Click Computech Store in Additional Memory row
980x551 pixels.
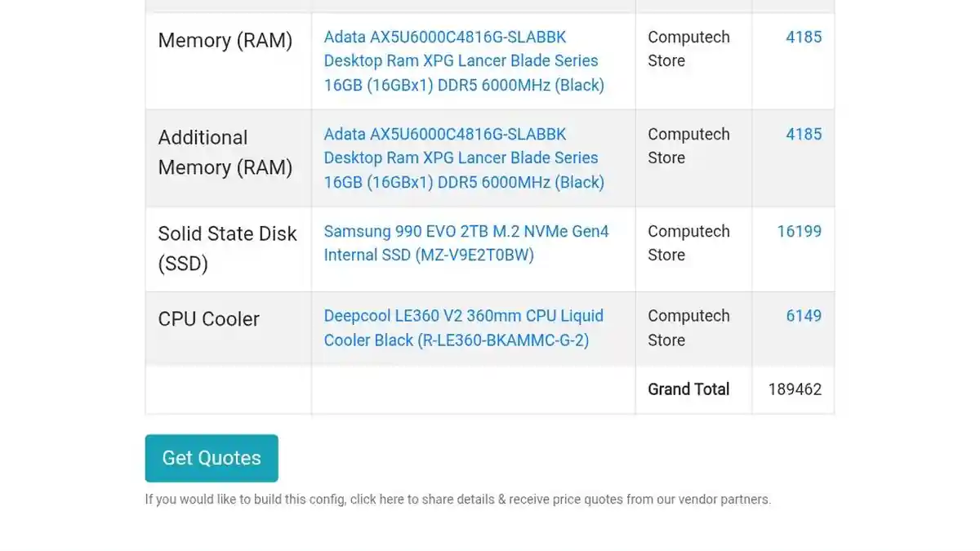pyautogui.click(x=688, y=146)
